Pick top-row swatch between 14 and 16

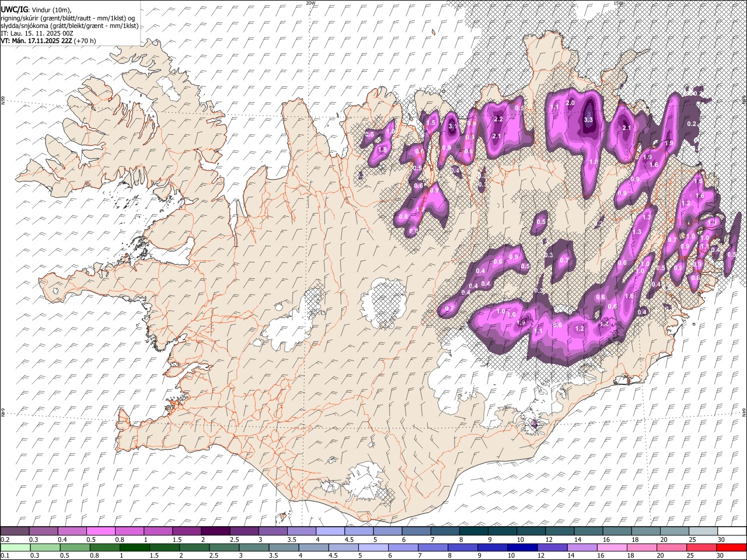(x=588, y=531)
